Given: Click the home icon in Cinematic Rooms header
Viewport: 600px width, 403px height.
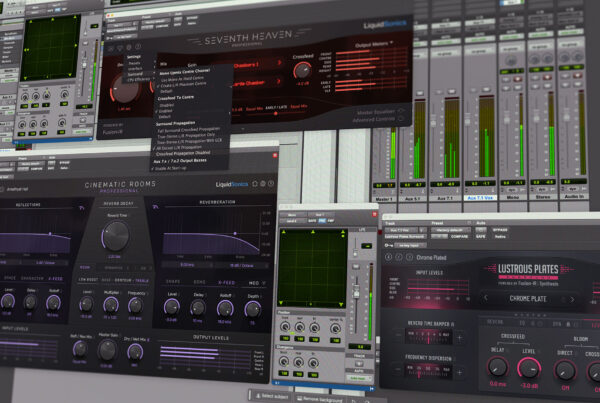Looking at the screenshot, I should [255, 184].
